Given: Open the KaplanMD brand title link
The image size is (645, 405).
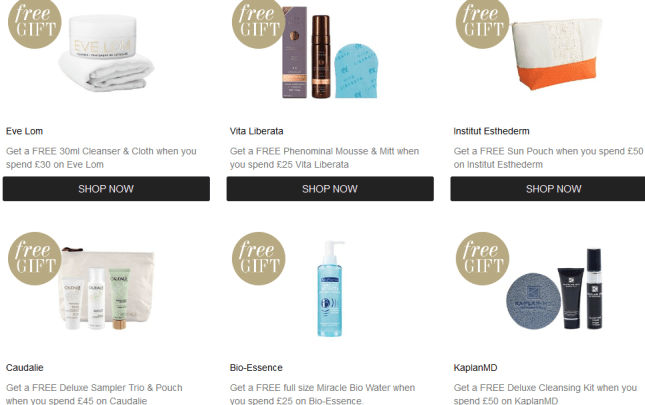Looking at the screenshot, I should [475, 368].
